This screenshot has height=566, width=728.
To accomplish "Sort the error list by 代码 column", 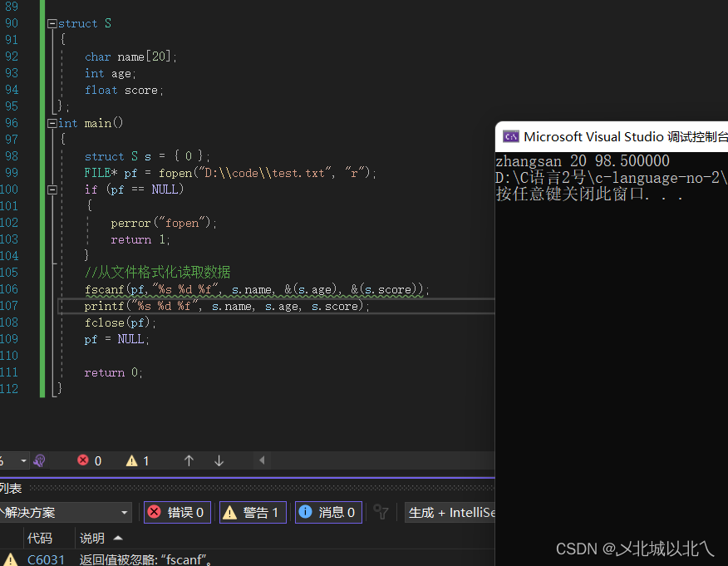I will (40, 538).
